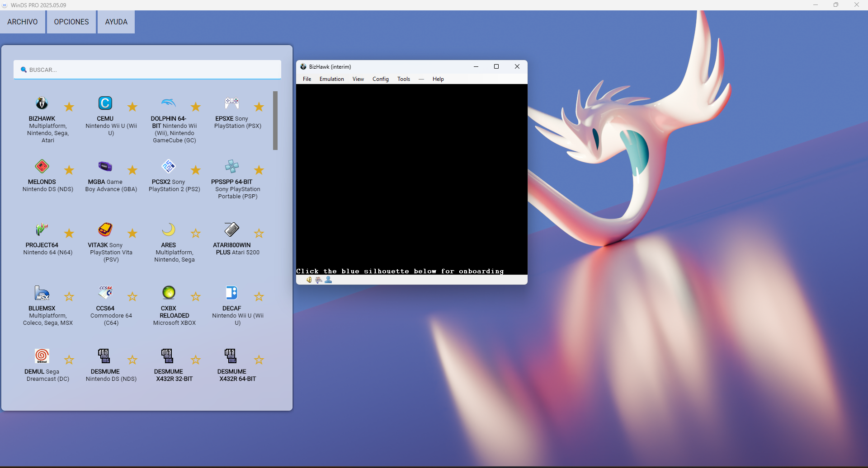
Task: Unmark ePSXe favorite star
Action: [259, 107]
